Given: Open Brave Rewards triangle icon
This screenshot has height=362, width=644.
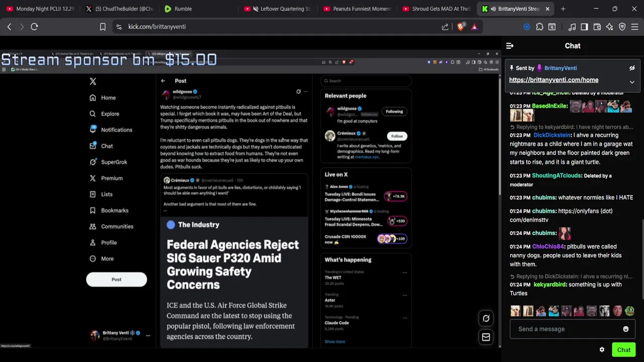Looking at the screenshot, I should (474, 27).
